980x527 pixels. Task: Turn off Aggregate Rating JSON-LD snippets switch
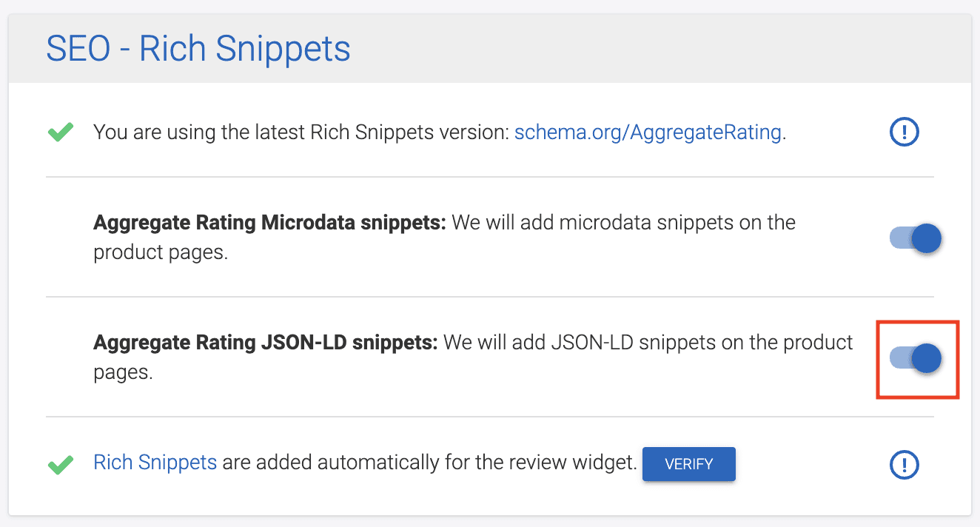tap(916, 359)
